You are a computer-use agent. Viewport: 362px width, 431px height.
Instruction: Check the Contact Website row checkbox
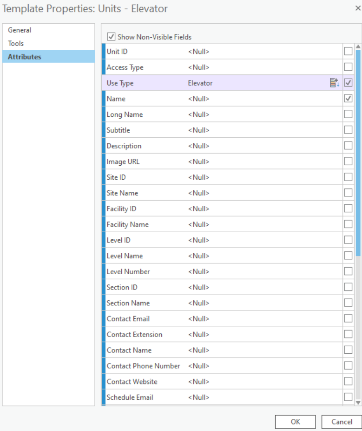(x=348, y=381)
